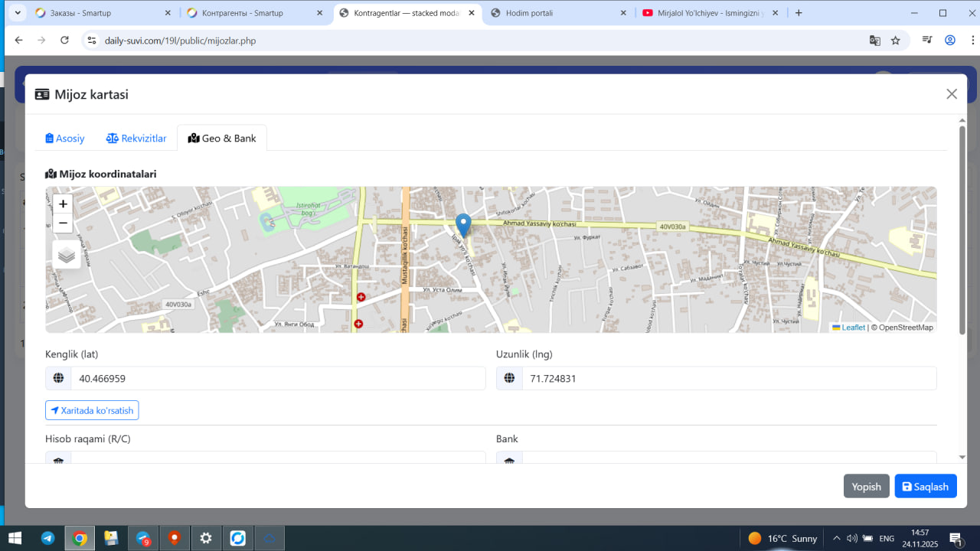Open the map layers control
Image resolution: width=980 pixels, height=551 pixels.
[67, 255]
